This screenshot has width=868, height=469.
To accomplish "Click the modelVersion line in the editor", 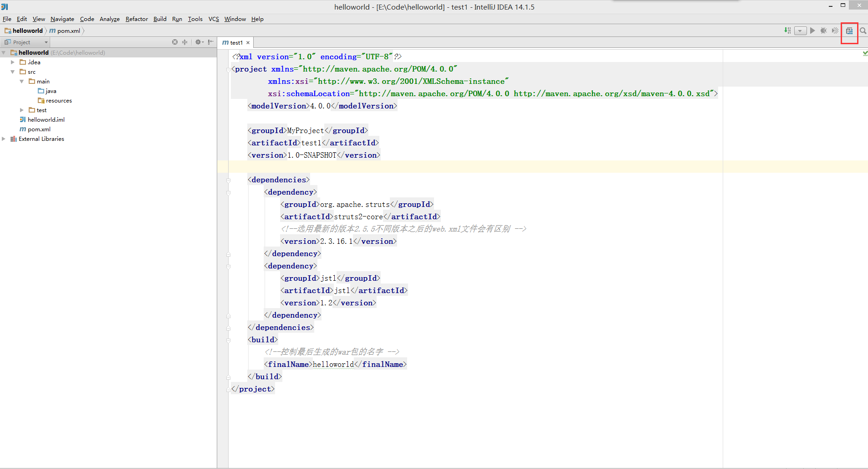I will (x=322, y=106).
